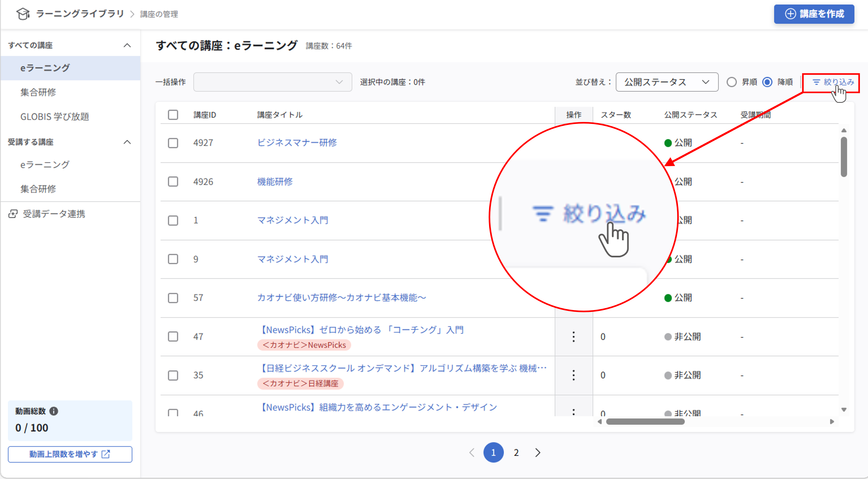Open the three-dot menu for course 35
This screenshot has width=868, height=479.
tap(573, 375)
